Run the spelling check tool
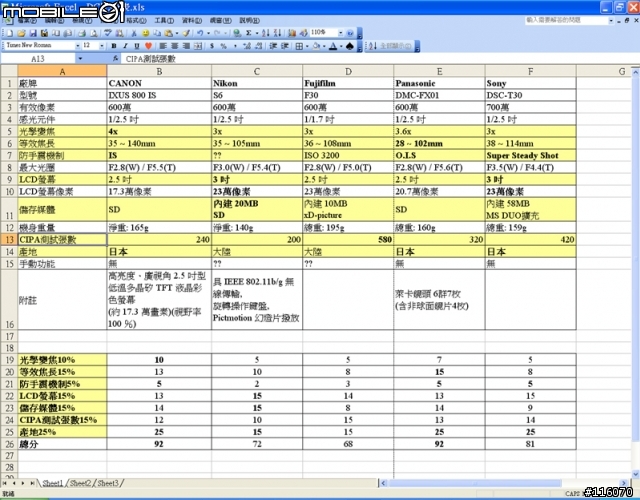The height and width of the screenshot is (500, 640). (107, 33)
